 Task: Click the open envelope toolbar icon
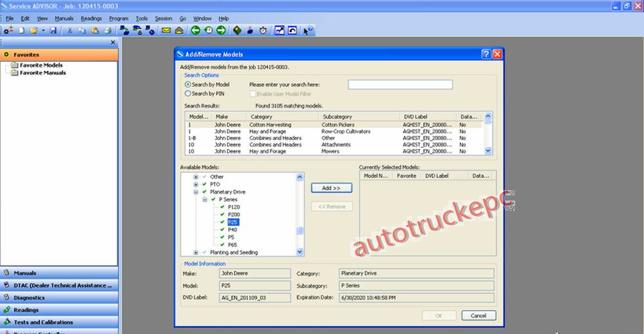[x=178, y=30]
